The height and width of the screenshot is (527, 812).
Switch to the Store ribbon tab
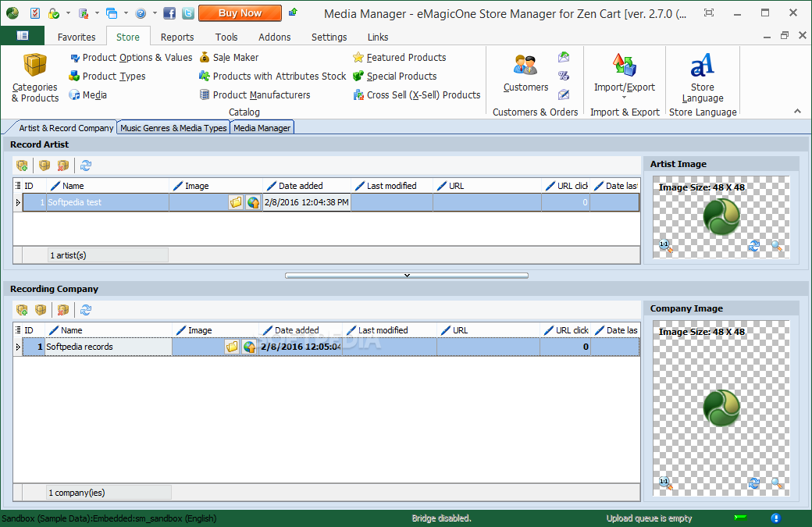[128, 37]
